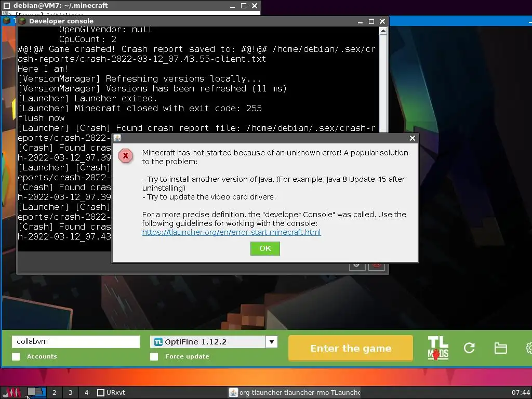Open the game folder icon in TLauncher
The image size is (532, 399).
[x=500, y=348]
